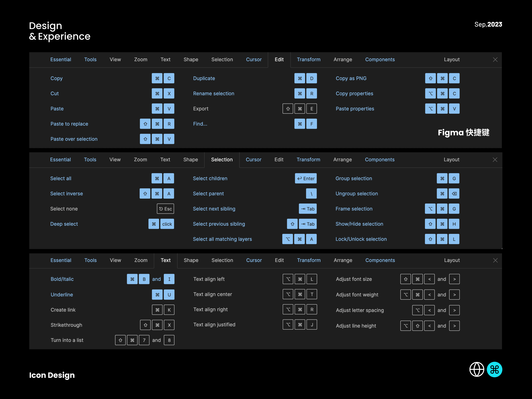Close the Selection shortcuts panel
Image resolution: width=532 pixels, height=399 pixels.
click(x=495, y=160)
